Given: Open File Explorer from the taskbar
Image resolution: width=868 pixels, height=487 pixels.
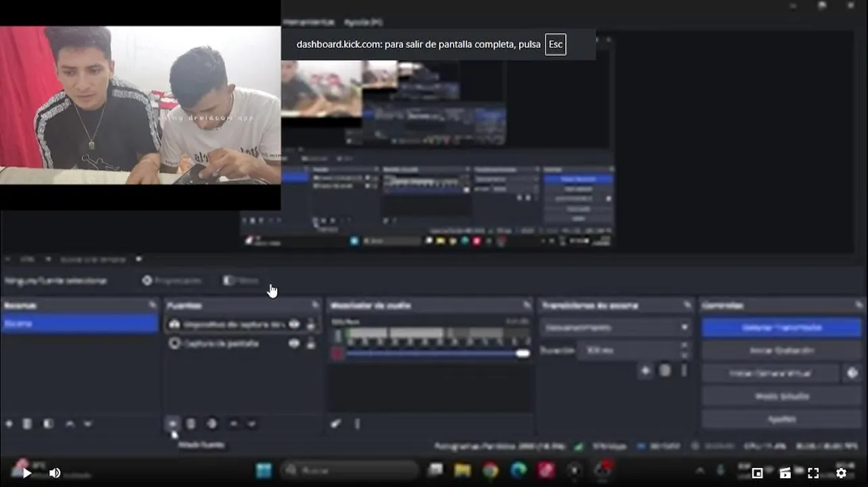Looking at the screenshot, I should click(462, 471).
